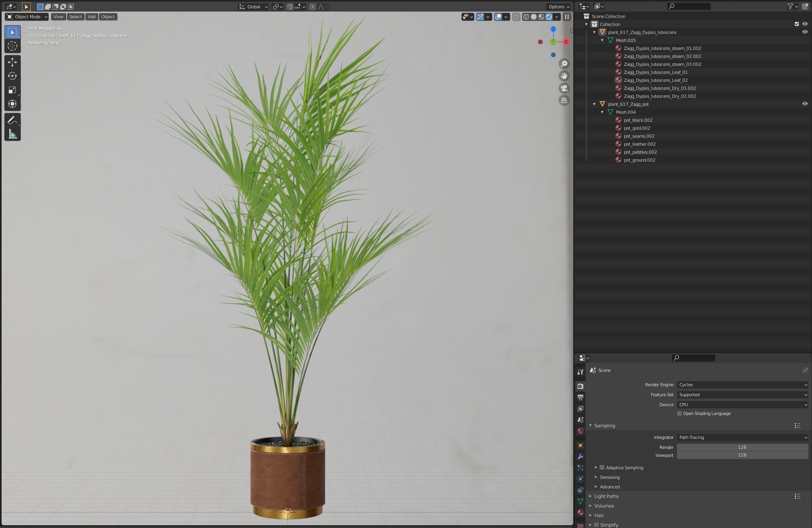This screenshot has width=812, height=528.
Task: Click the Options button
Action: click(558, 7)
